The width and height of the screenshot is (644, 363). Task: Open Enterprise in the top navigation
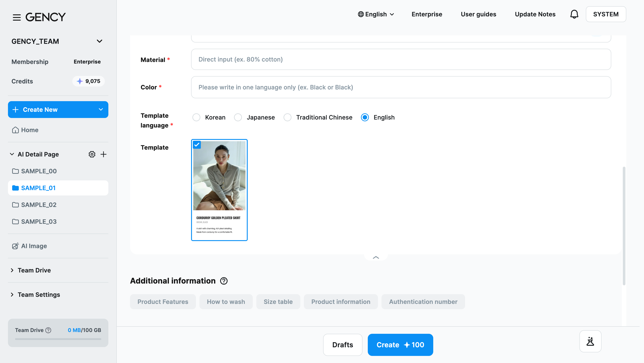[x=427, y=14]
